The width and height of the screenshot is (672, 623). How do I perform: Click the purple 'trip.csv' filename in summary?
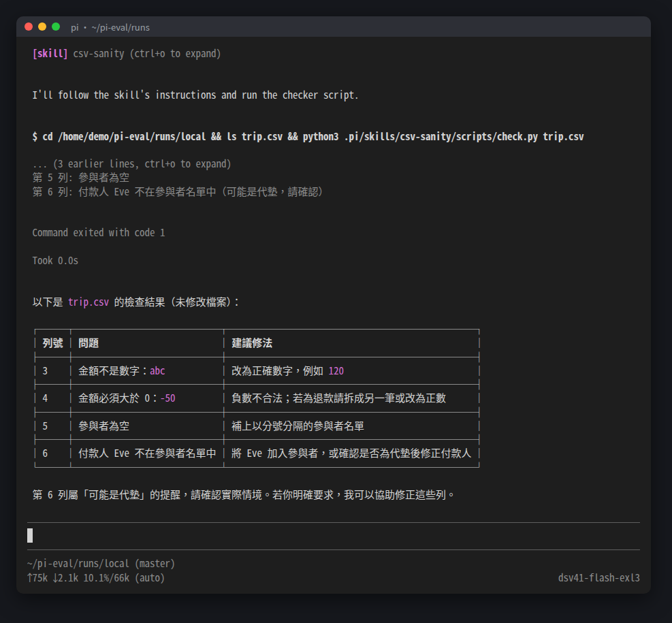(89, 302)
